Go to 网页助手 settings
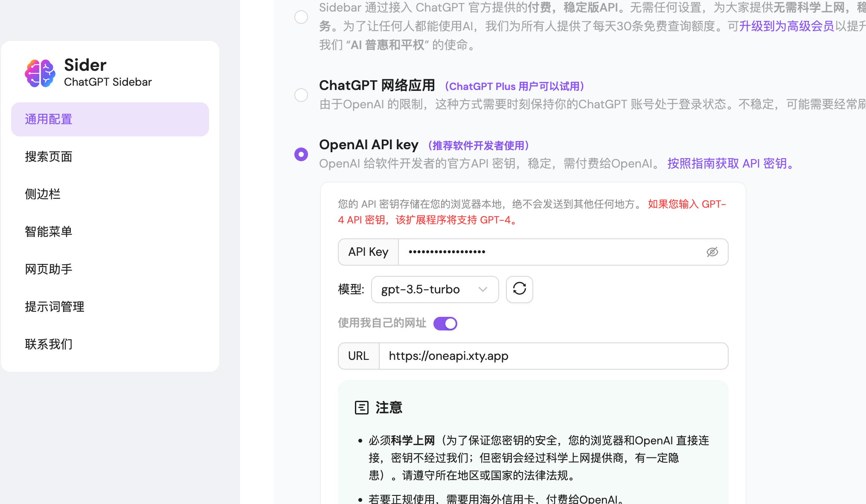Image resolution: width=866 pixels, height=504 pixels. [49, 269]
